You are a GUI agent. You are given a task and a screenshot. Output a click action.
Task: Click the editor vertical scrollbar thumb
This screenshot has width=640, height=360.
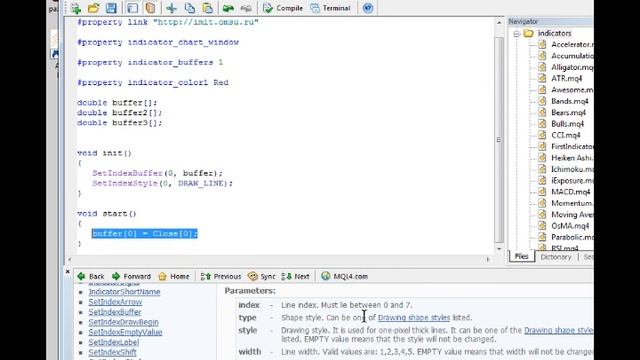499,140
